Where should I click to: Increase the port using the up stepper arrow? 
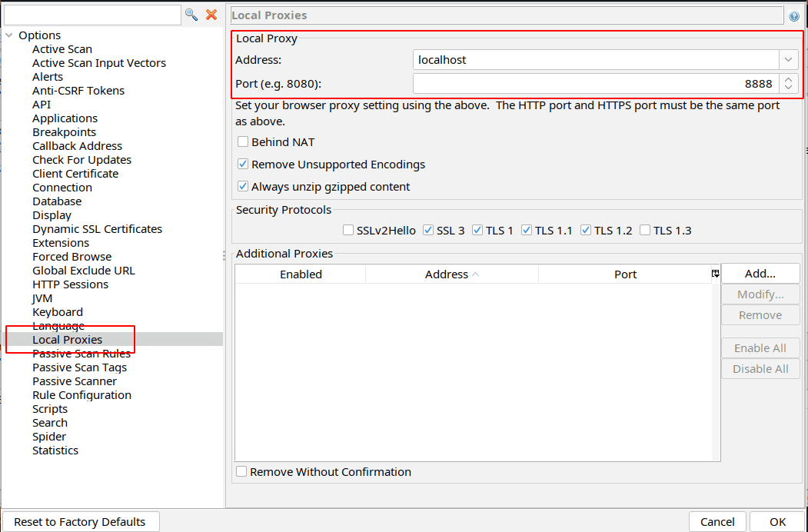789,79
